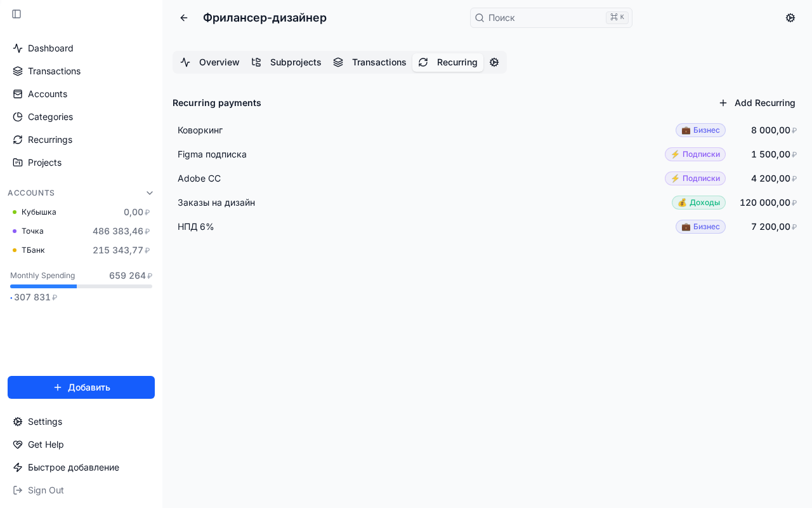Click the Add Recurring button
The width and height of the screenshot is (812, 508).
point(757,103)
